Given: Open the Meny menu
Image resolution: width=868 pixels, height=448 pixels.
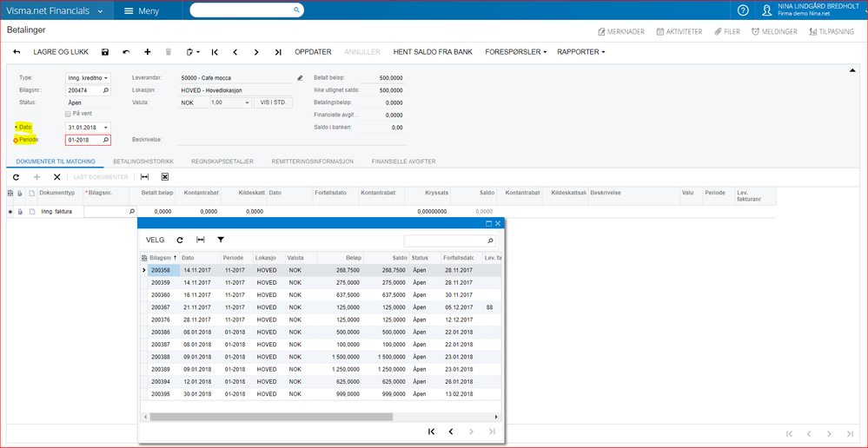Looking at the screenshot, I should (x=142, y=10).
